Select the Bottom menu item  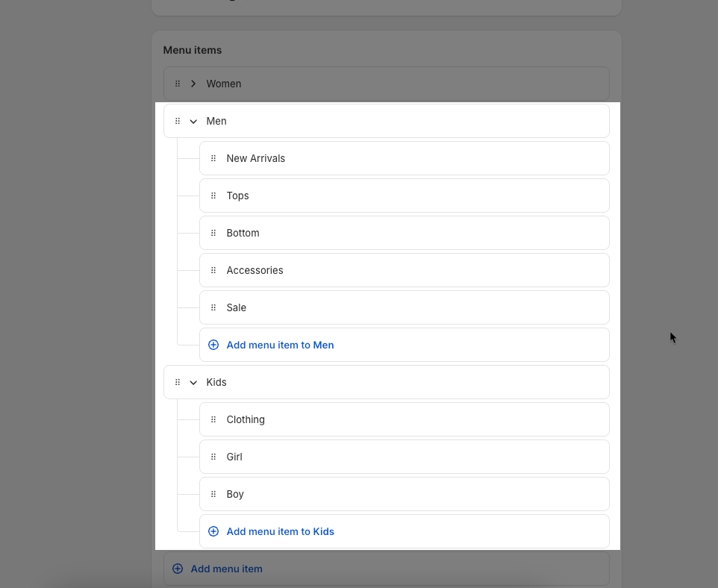(x=405, y=233)
